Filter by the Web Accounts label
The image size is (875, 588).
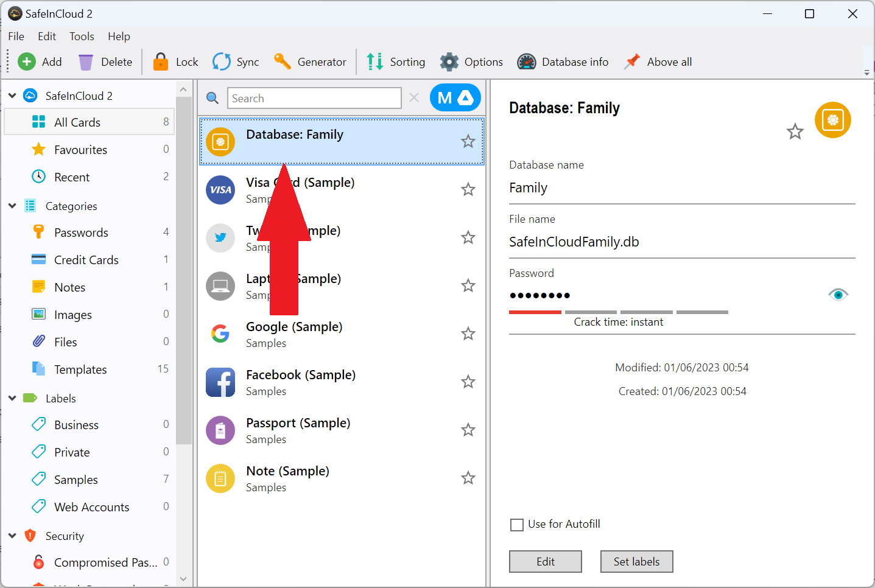[x=90, y=507]
